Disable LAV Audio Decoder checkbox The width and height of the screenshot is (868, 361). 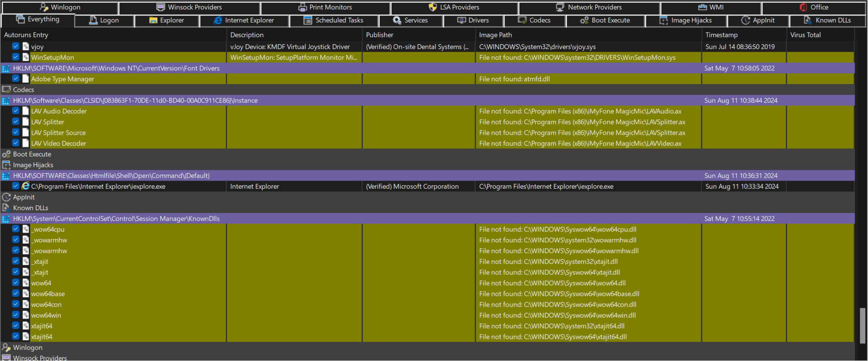16,111
